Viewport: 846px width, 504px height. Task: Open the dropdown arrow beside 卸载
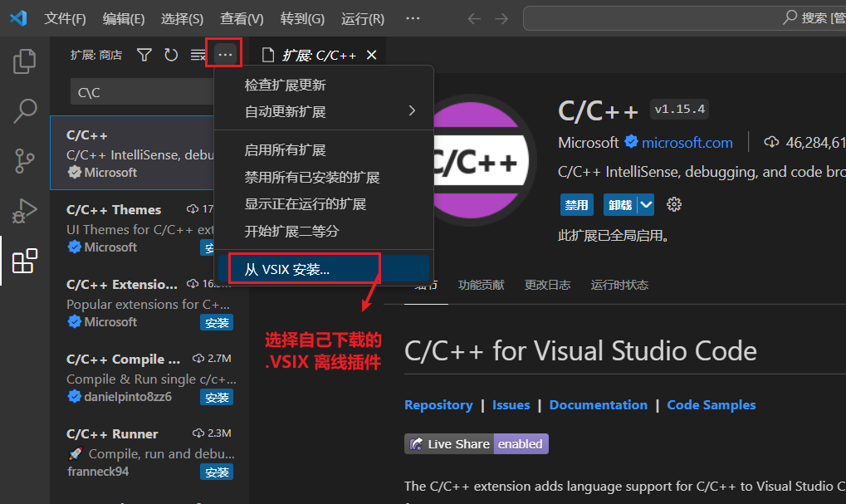point(646,205)
